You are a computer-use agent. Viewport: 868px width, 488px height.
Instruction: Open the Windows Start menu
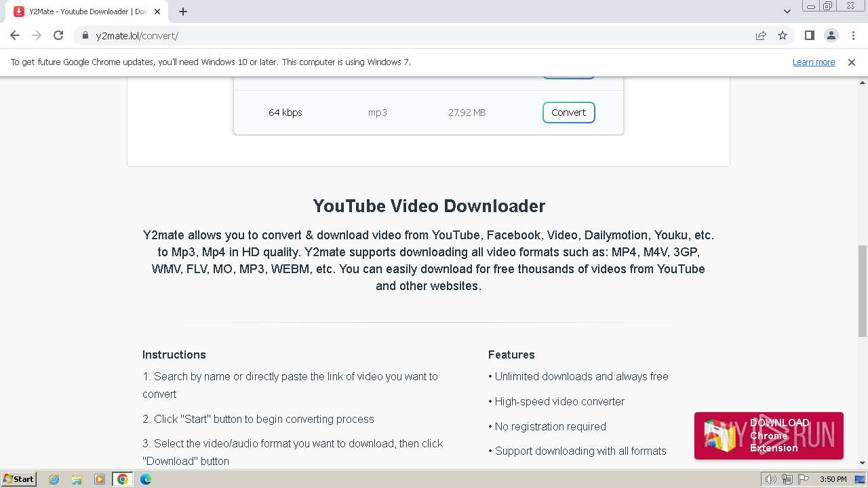tap(18, 479)
